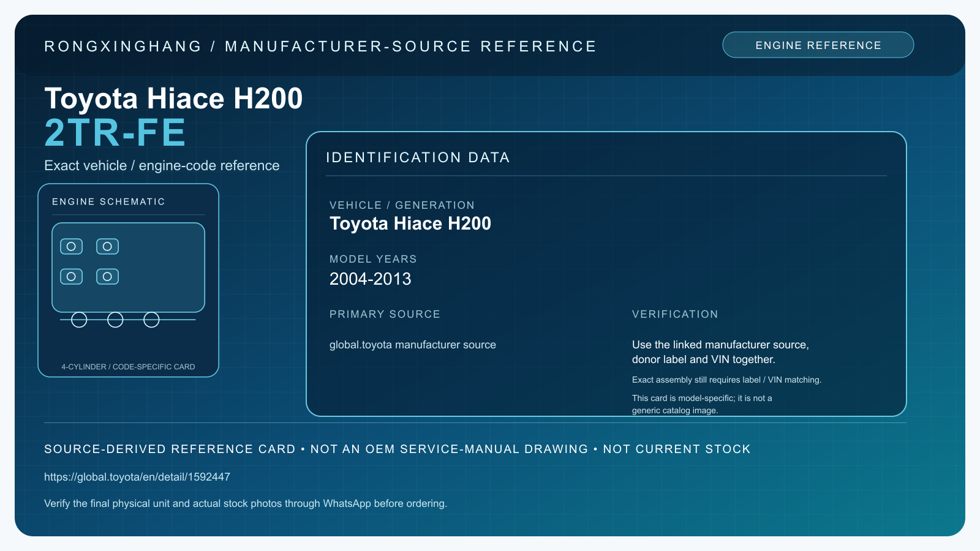The width and height of the screenshot is (980, 551).
Task: Click the Toyota Hiace H200 main title
Action: click(173, 99)
